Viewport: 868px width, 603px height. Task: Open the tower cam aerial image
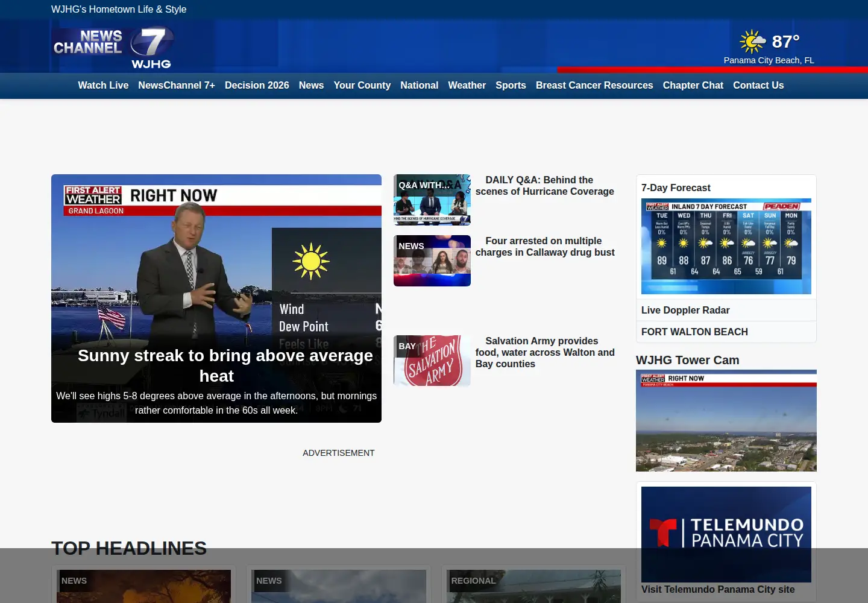point(726,420)
